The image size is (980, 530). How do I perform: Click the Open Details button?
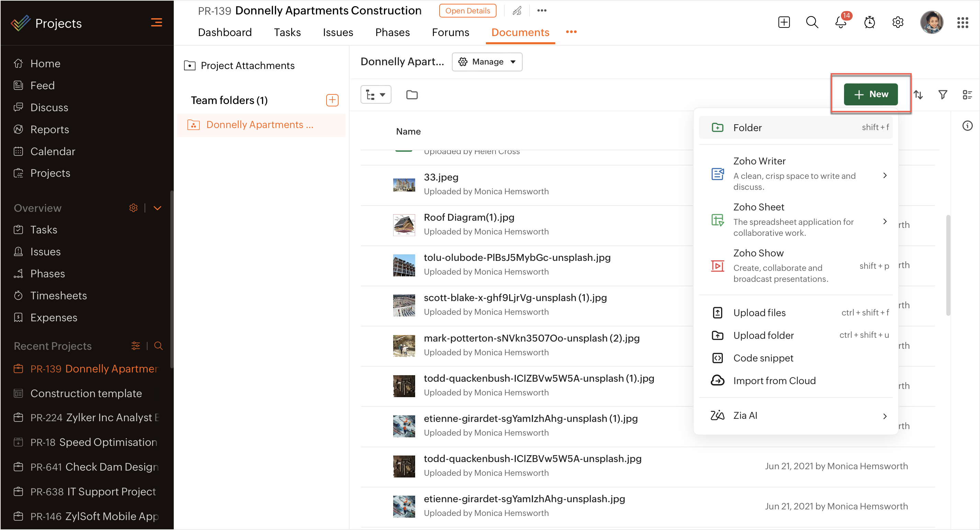(467, 11)
